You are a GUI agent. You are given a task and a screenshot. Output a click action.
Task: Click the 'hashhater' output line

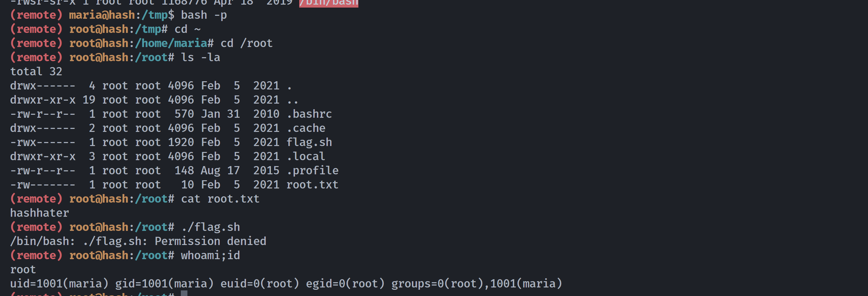[39, 213]
